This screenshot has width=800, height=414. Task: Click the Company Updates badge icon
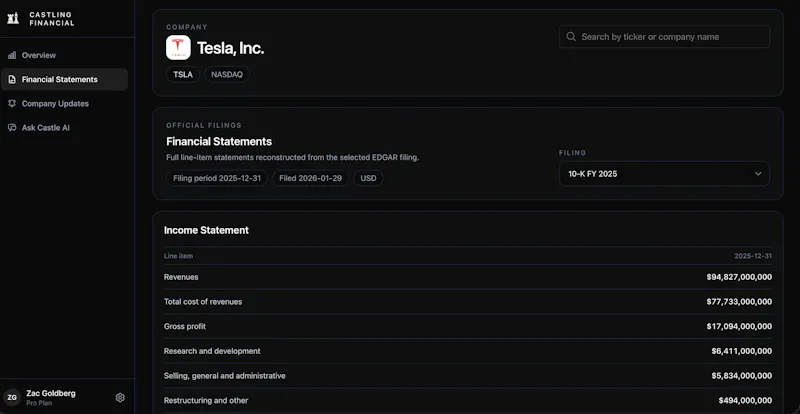tap(12, 104)
